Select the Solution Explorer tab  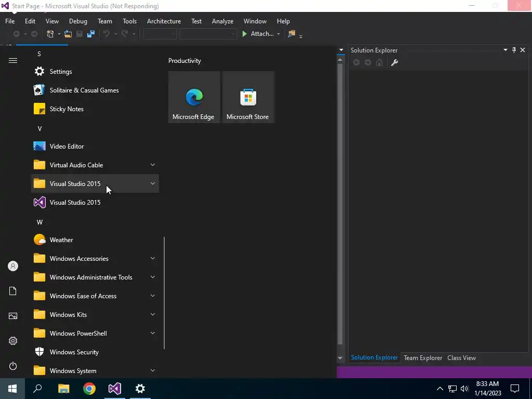pos(375,357)
